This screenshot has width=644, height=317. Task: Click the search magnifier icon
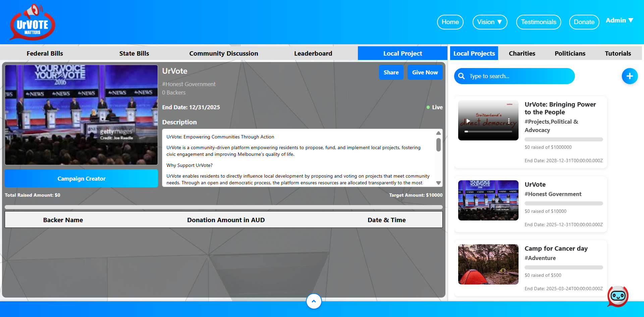[462, 76]
